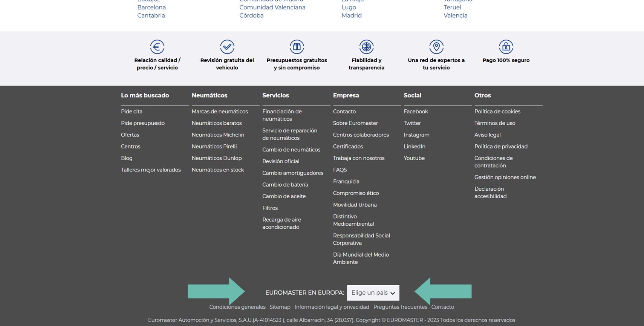Select the Cantabria province link
Screen dimensions: 644x326
pos(151,15)
